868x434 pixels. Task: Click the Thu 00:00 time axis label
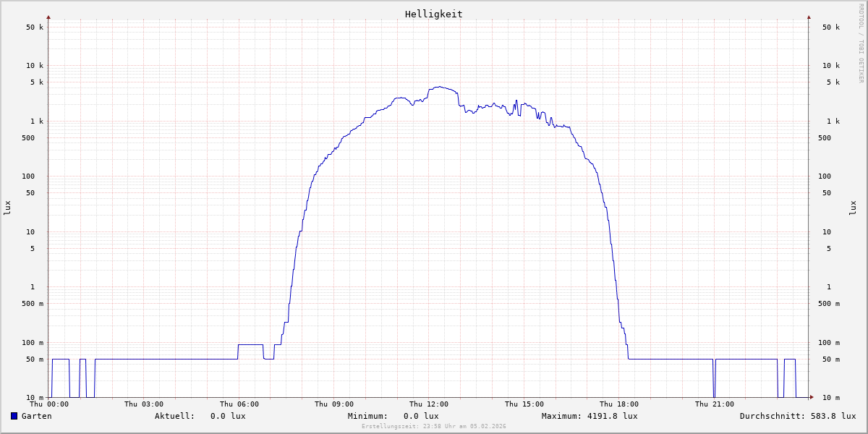(x=49, y=404)
